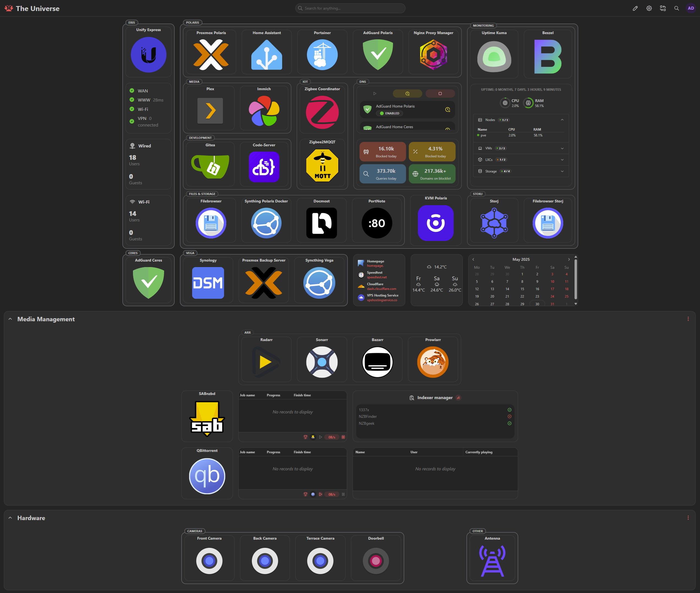
Task: Open Nginx Proxy Manager
Action: pyautogui.click(x=433, y=52)
